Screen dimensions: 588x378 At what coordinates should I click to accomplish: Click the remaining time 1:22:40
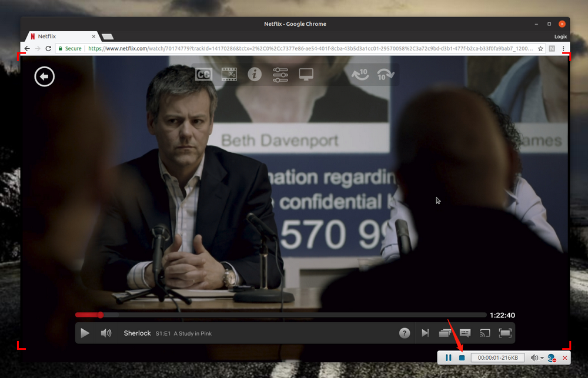(503, 315)
